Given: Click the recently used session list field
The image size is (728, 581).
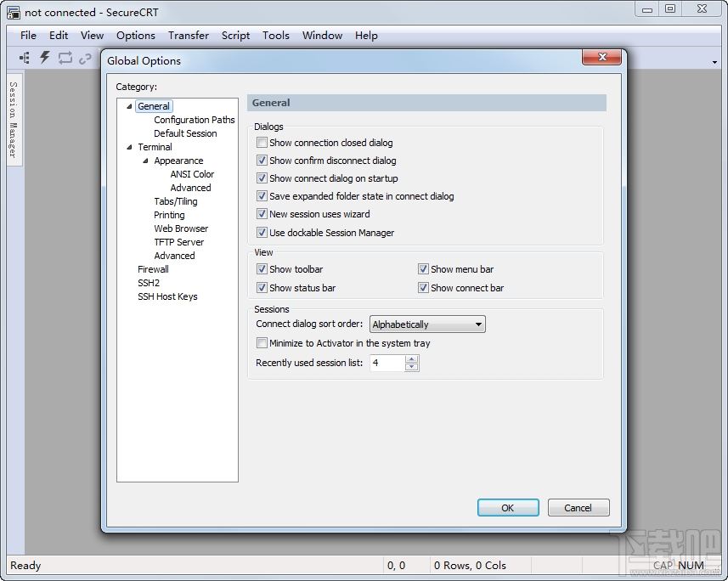Looking at the screenshot, I should click(387, 363).
